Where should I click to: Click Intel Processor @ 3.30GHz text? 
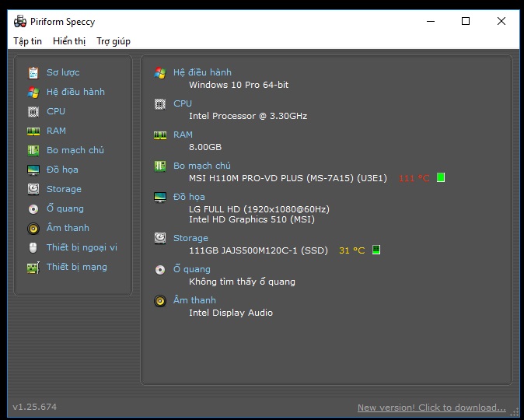(x=248, y=116)
